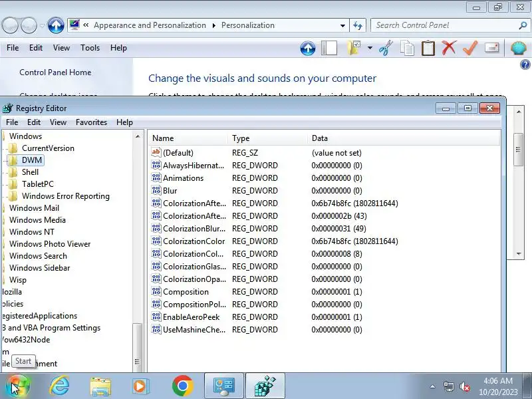
Task: Click the red X Delete icon
Action: 449,48
